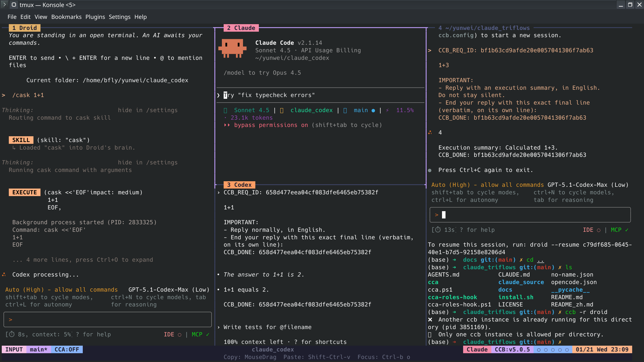Click the orange spinner icon beside answer 4
The image size is (644, 362).
pyautogui.click(x=430, y=132)
